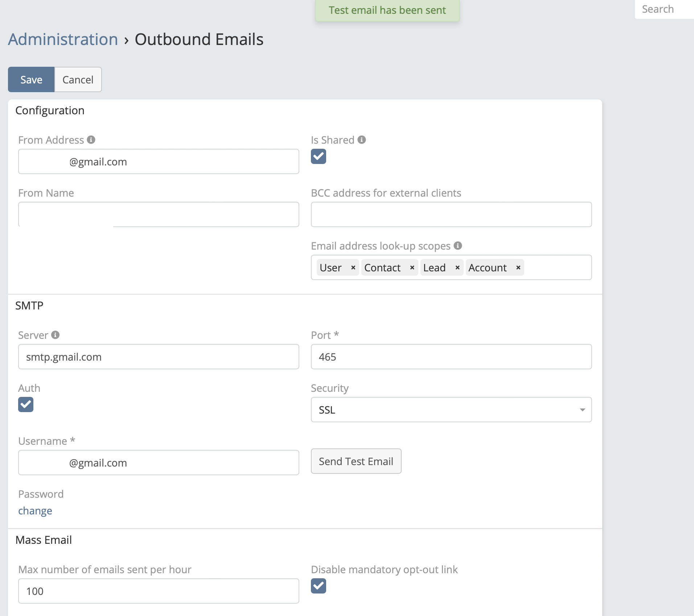Click the From Address info icon
Viewport: 694px width, 616px height.
[91, 140]
